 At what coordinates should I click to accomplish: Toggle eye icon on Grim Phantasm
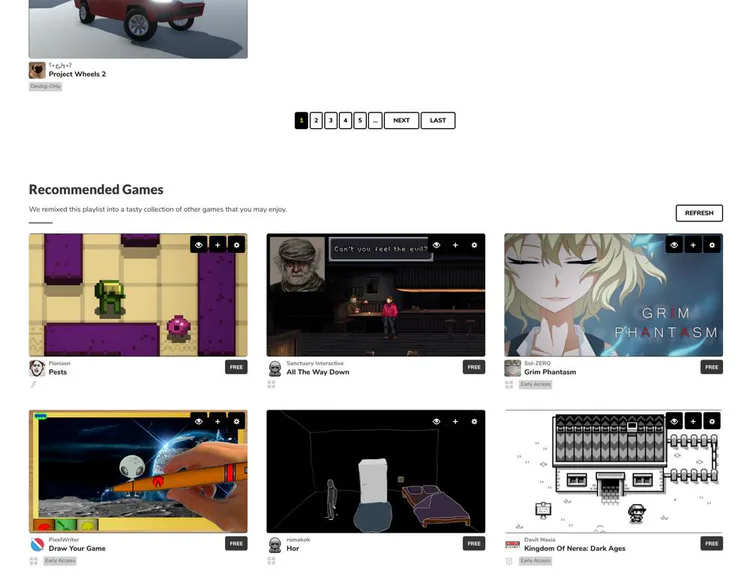click(x=674, y=245)
